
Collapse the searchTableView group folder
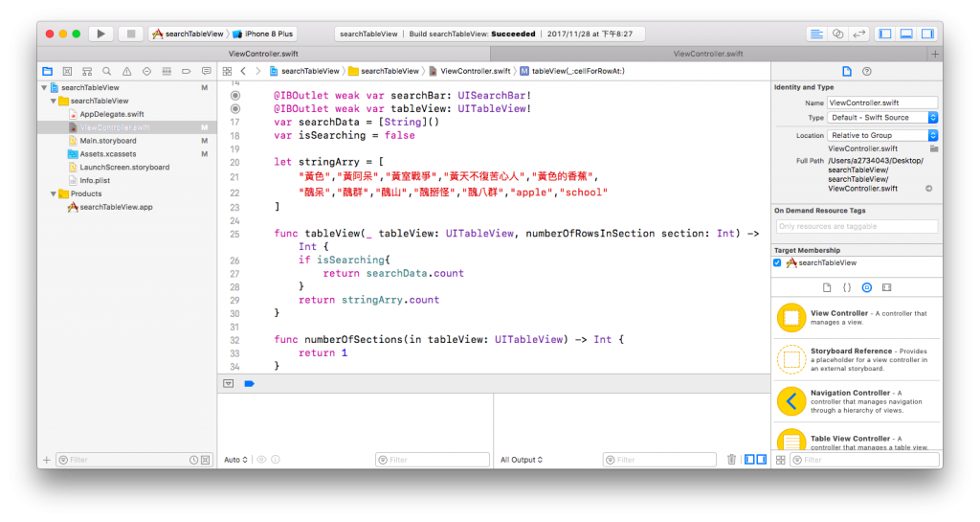tap(54, 101)
